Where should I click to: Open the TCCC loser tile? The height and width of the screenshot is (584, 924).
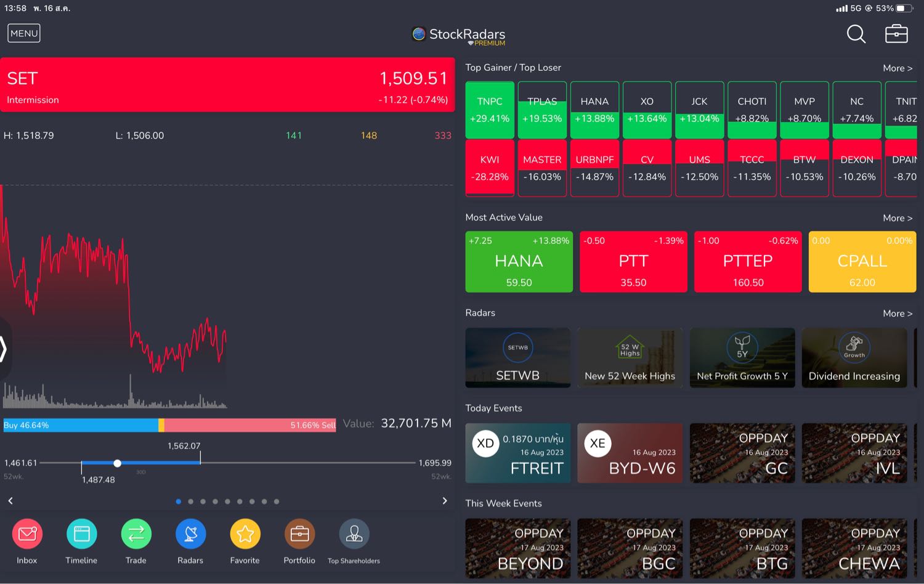point(752,168)
